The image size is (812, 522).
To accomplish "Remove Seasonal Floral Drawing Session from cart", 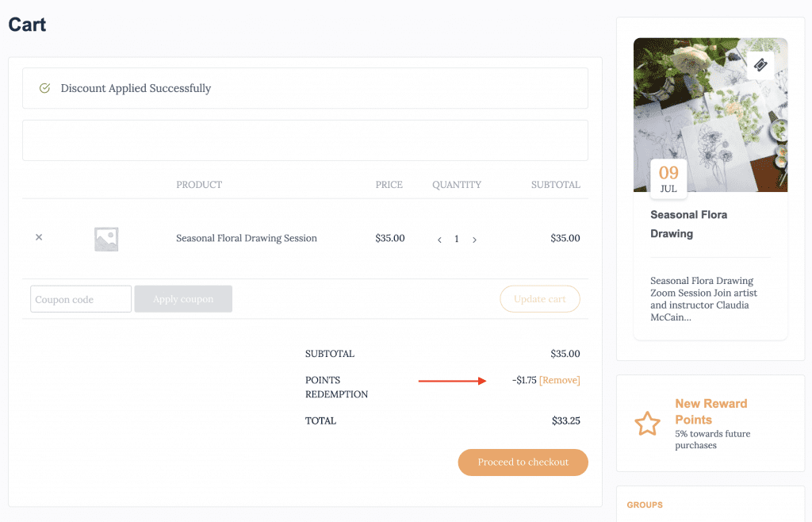I will (39, 237).
